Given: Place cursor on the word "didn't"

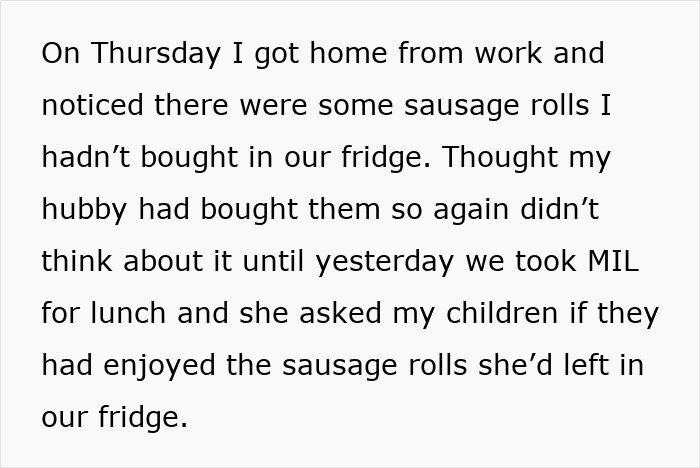Looking at the screenshot, I should pos(559,209).
